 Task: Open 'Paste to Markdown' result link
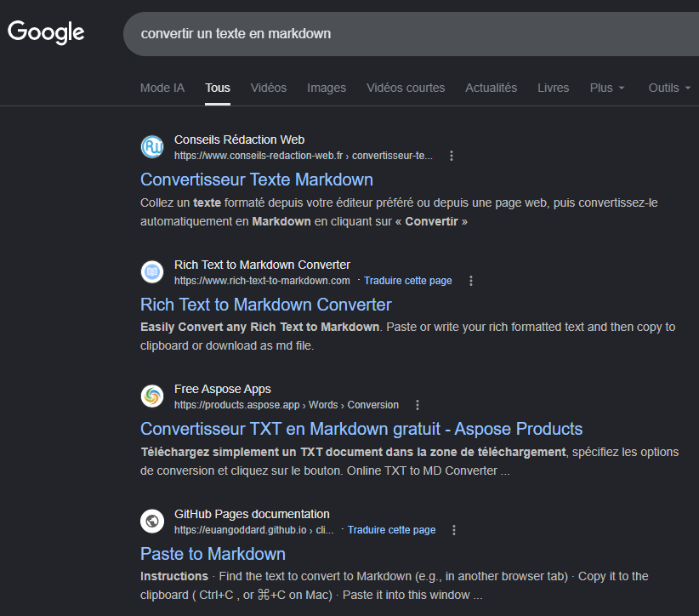click(213, 554)
